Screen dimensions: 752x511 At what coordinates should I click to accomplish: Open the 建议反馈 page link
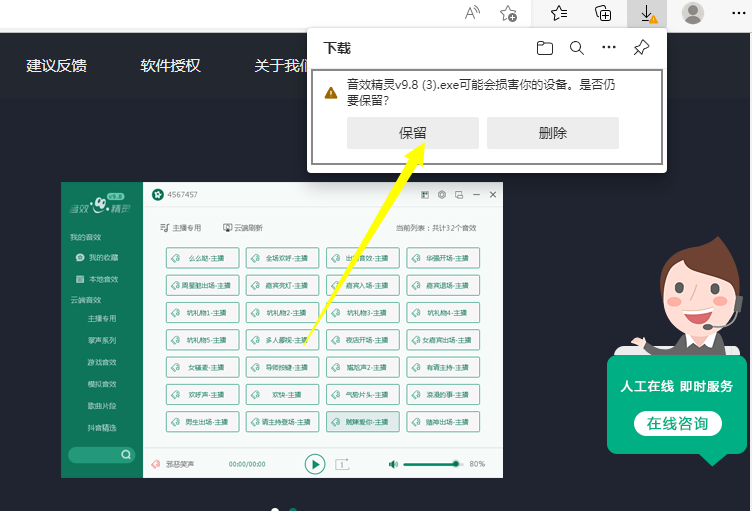[56, 66]
